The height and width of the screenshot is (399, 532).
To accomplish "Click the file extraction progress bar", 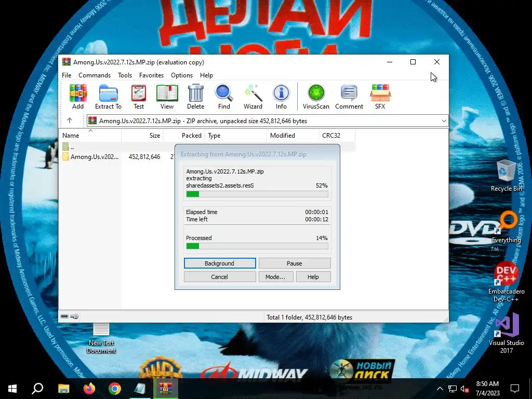I will pyautogui.click(x=257, y=194).
